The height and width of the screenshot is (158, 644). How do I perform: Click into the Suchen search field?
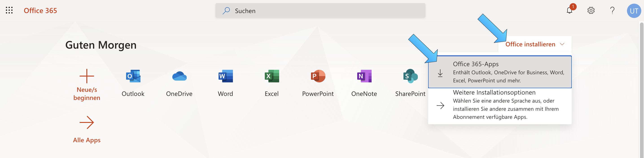pos(320,11)
